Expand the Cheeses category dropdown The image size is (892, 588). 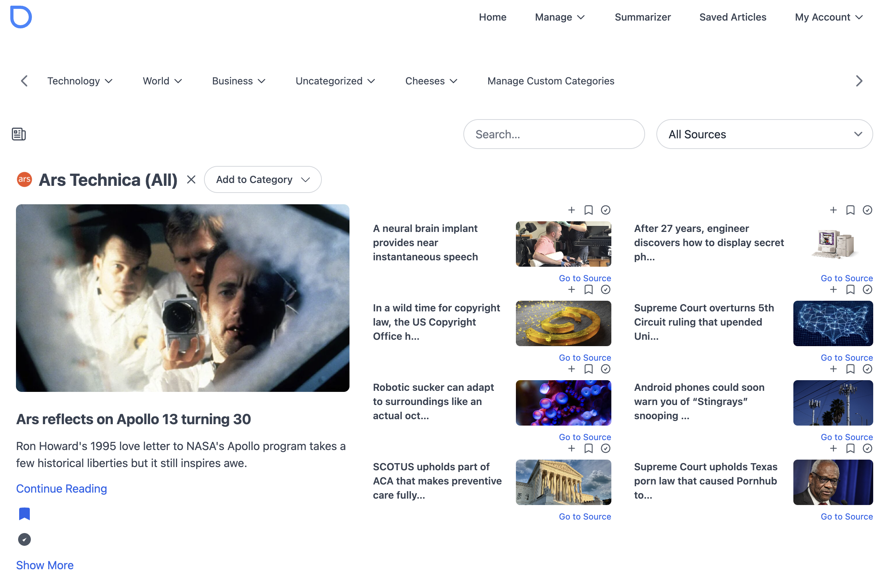click(431, 81)
